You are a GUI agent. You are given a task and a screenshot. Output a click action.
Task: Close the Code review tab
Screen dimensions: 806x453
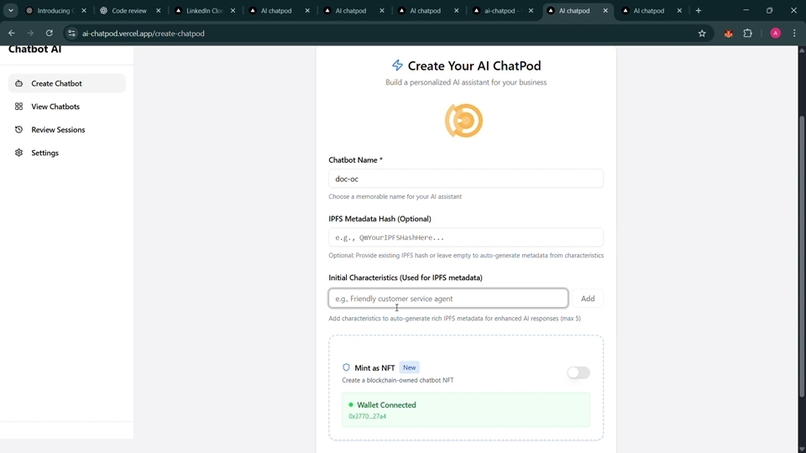(x=158, y=10)
